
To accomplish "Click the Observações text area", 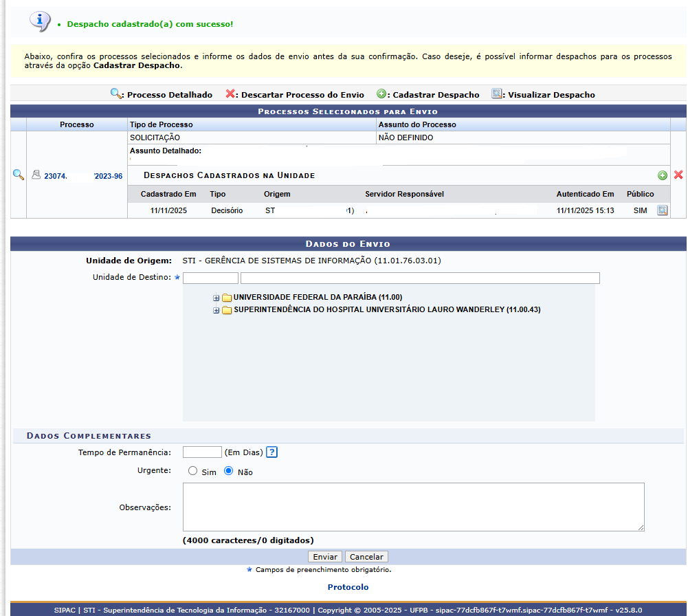I will click(413, 507).
